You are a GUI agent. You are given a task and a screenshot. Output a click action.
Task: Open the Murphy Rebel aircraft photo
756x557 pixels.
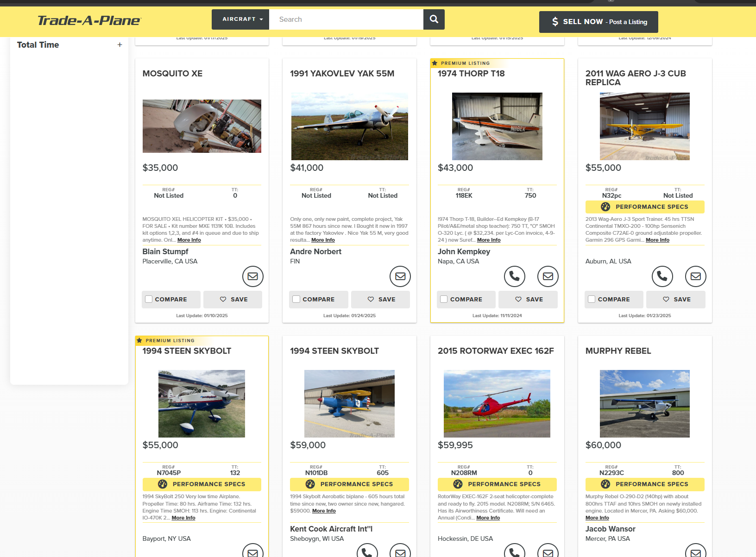tap(645, 404)
